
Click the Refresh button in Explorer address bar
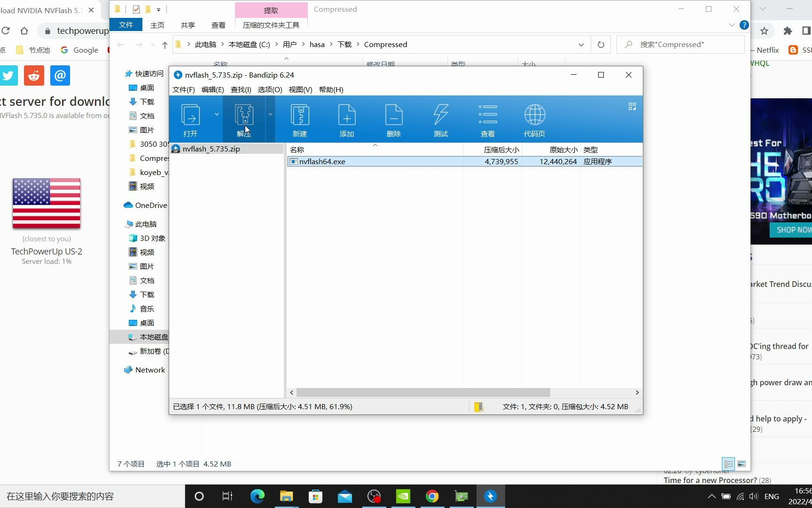(x=601, y=45)
